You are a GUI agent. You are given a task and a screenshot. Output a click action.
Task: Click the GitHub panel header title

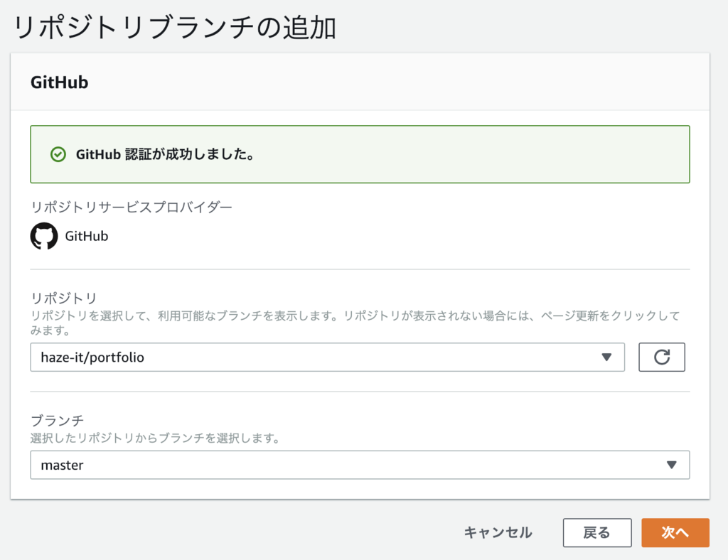pyautogui.click(x=60, y=82)
